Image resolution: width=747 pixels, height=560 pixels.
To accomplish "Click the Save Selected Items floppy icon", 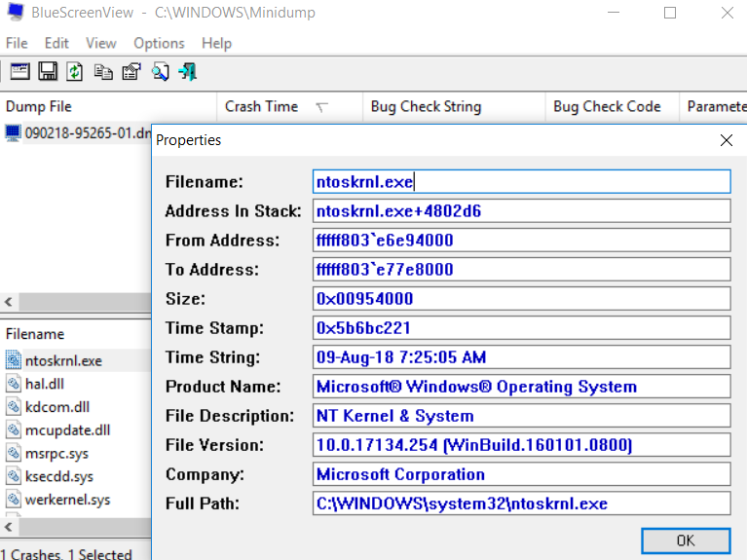I will point(47,71).
